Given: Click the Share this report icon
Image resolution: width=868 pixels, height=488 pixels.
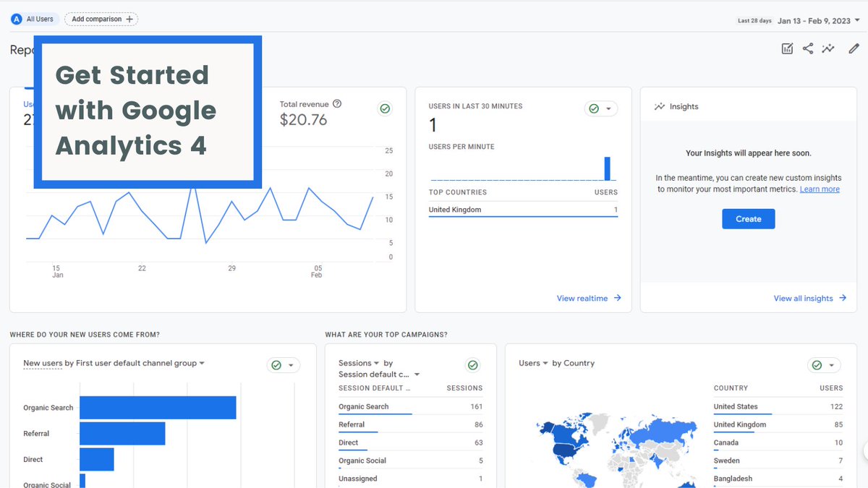Looking at the screenshot, I should coord(808,48).
